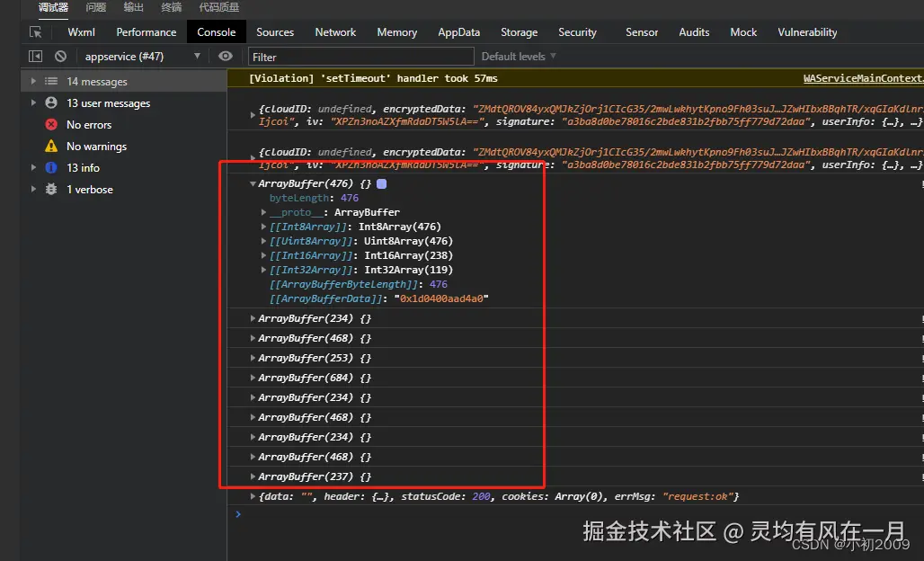Viewport: 924px width, 561px height.
Task: Open the Vulnerability tab
Action: tap(807, 32)
